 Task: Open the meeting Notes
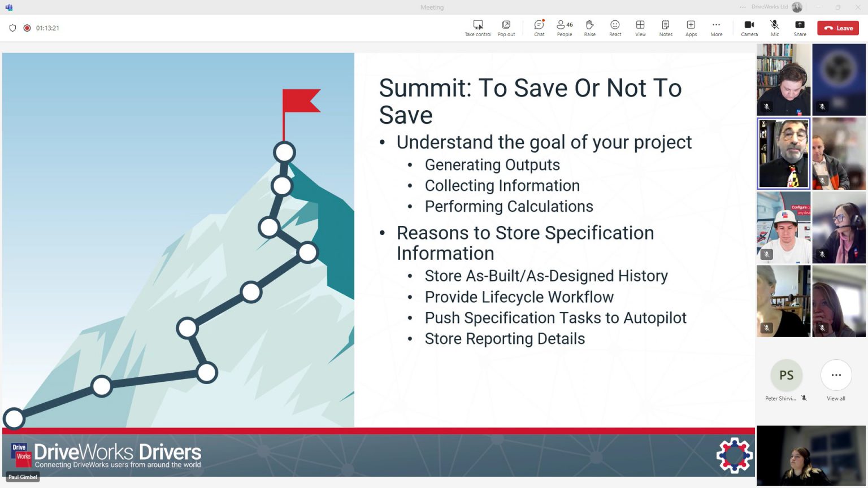(x=665, y=28)
